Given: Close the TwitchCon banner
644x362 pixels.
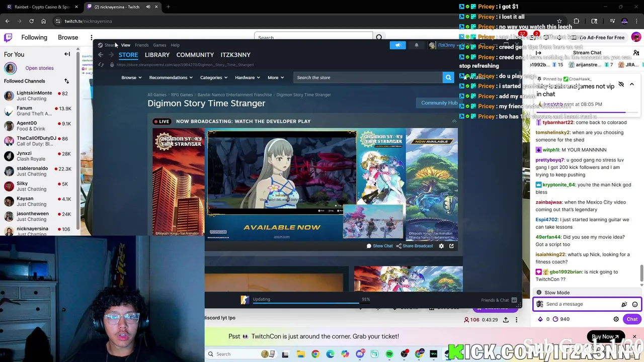Looking at the screenshot, I should tap(634, 336).
